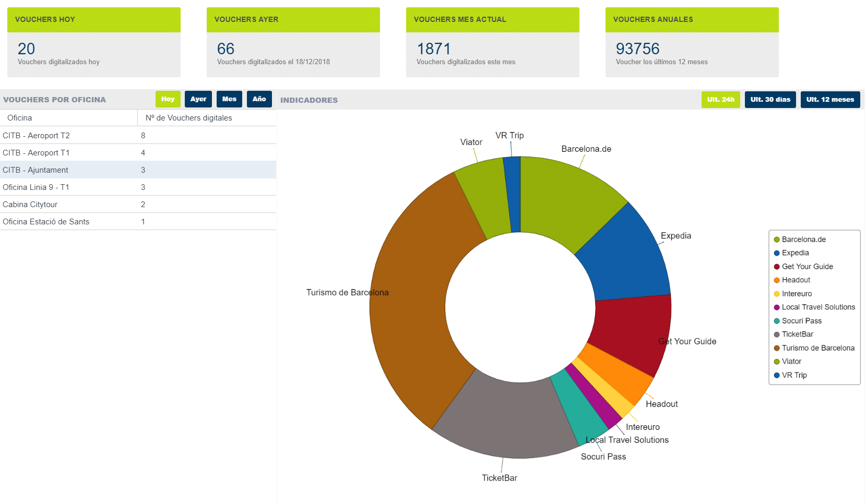Select the CITB - Aeroport T1 row
866x504 pixels.
[138, 152]
